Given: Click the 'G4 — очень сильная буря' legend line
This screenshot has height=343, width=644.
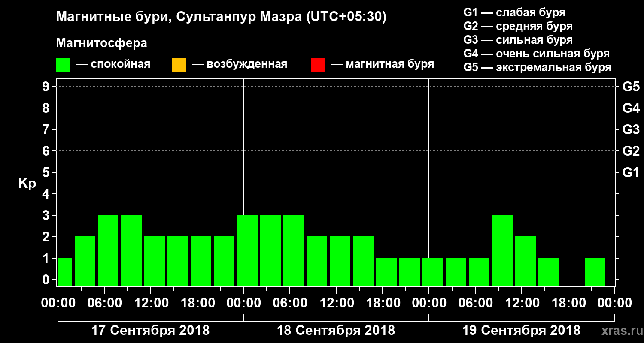Looking at the screenshot, I should point(537,54).
